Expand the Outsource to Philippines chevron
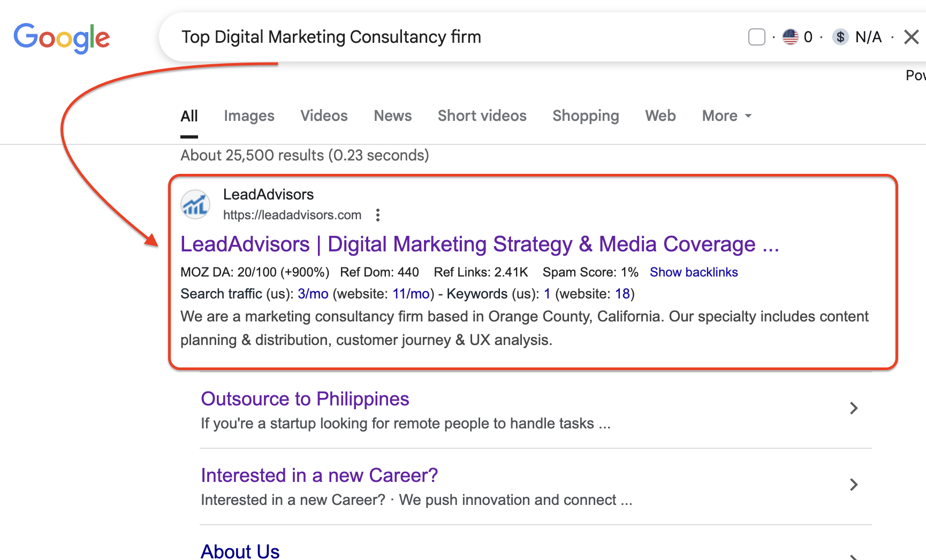Image resolution: width=926 pixels, height=560 pixels. click(x=854, y=409)
